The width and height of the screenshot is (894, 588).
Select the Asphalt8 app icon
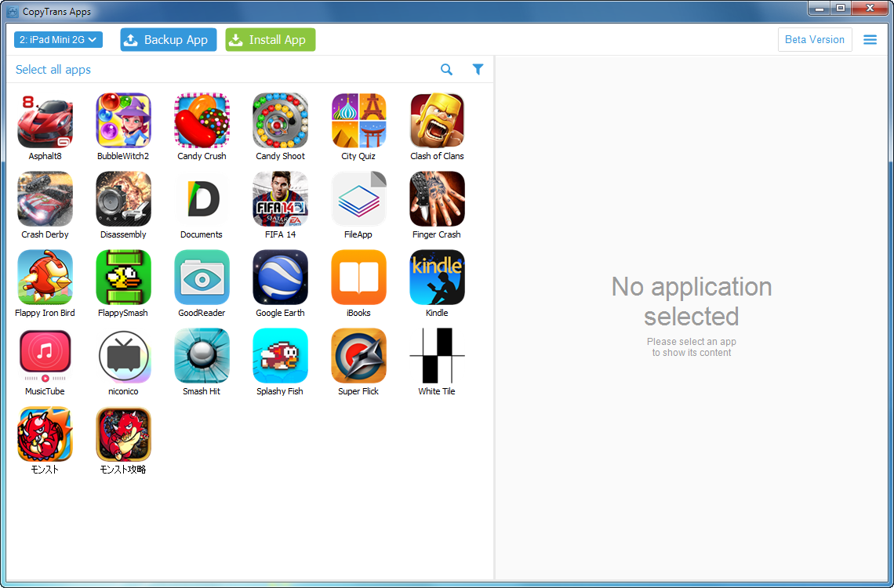tap(45, 121)
